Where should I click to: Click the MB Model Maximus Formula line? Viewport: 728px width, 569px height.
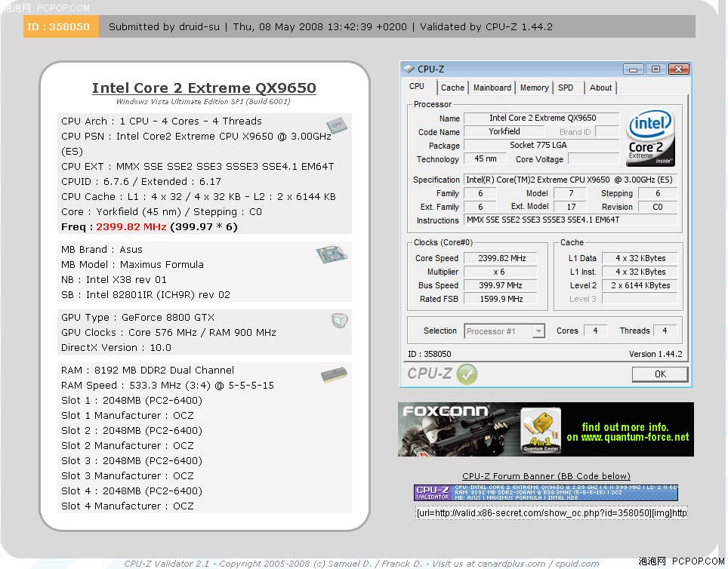132,265
